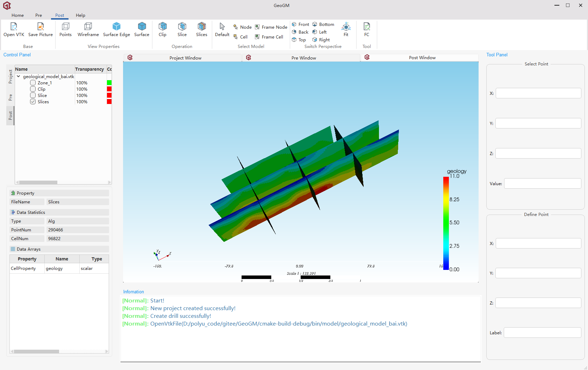Viewport: 588px width, 370px height.
Task: Select the Frame Node selection mode
Action: [271, 27]
